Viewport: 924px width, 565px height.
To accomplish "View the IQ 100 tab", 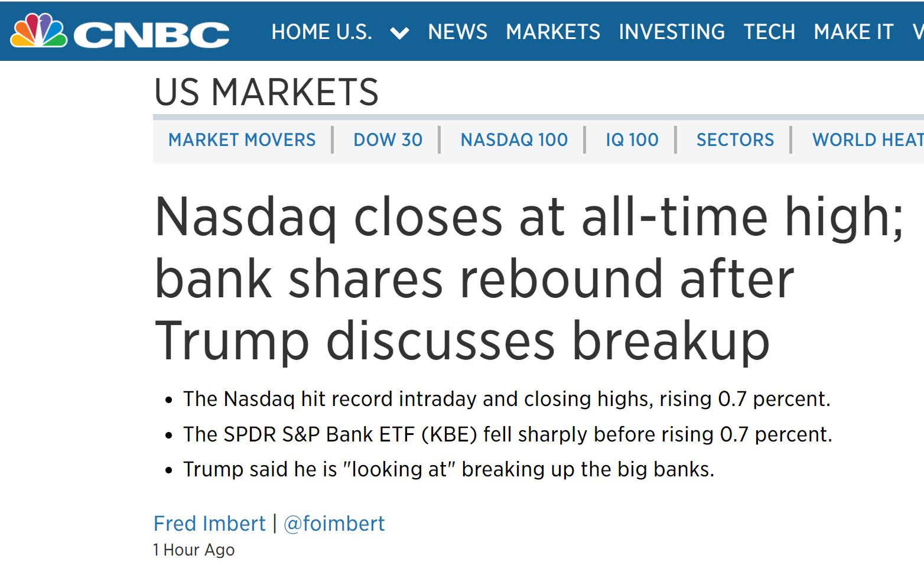I will point(632,140).
